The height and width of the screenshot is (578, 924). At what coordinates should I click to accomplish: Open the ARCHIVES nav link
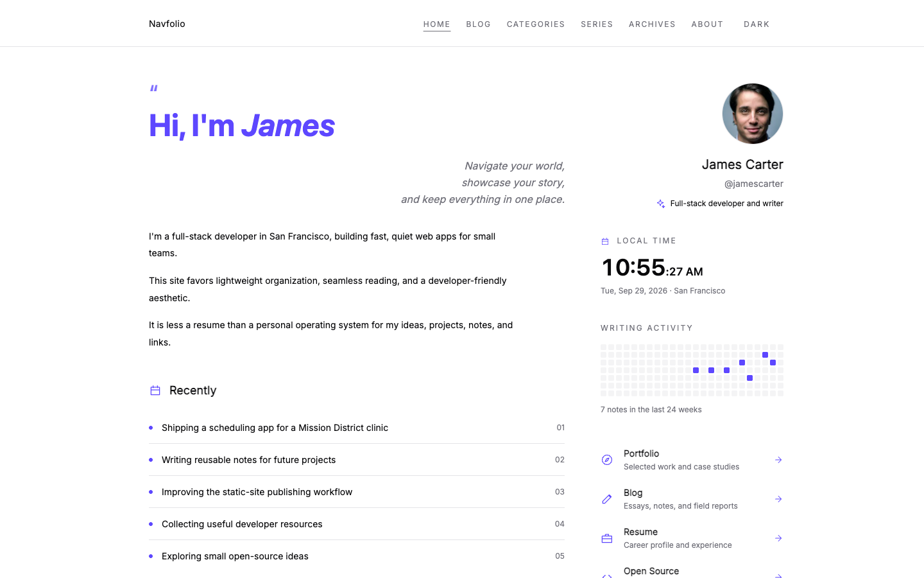click(x=652, y=24)
